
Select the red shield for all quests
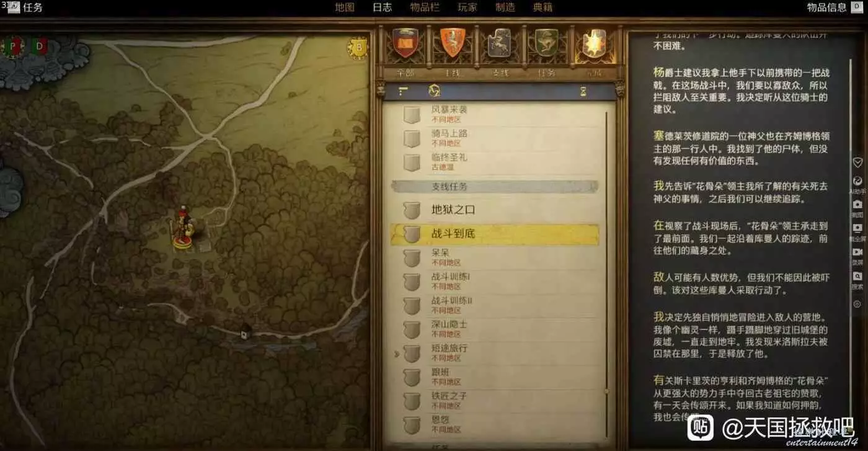point(405,43)
